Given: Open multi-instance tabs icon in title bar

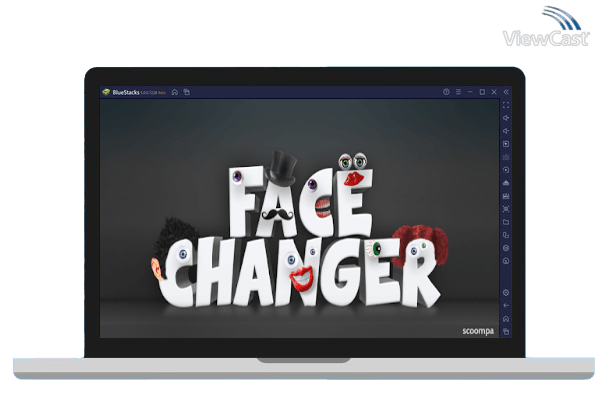Looking at the screenshot, I should pos(187,92).
